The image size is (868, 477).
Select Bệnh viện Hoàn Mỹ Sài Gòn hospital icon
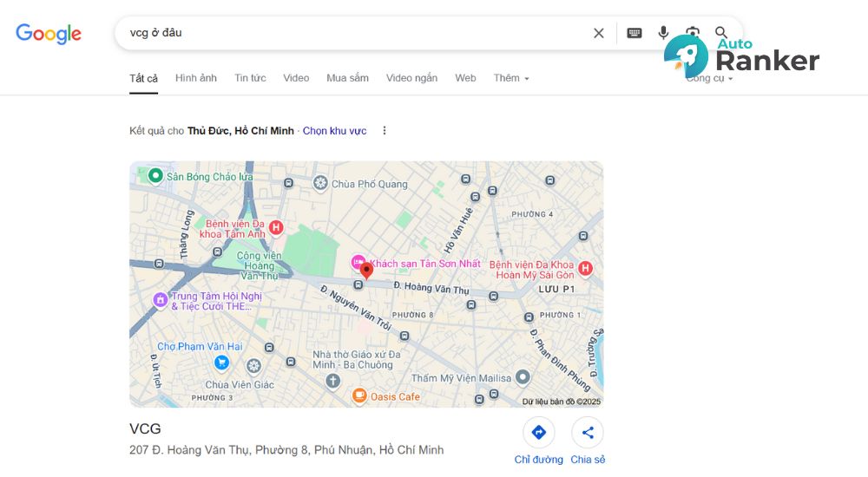(x=585, y=269)
